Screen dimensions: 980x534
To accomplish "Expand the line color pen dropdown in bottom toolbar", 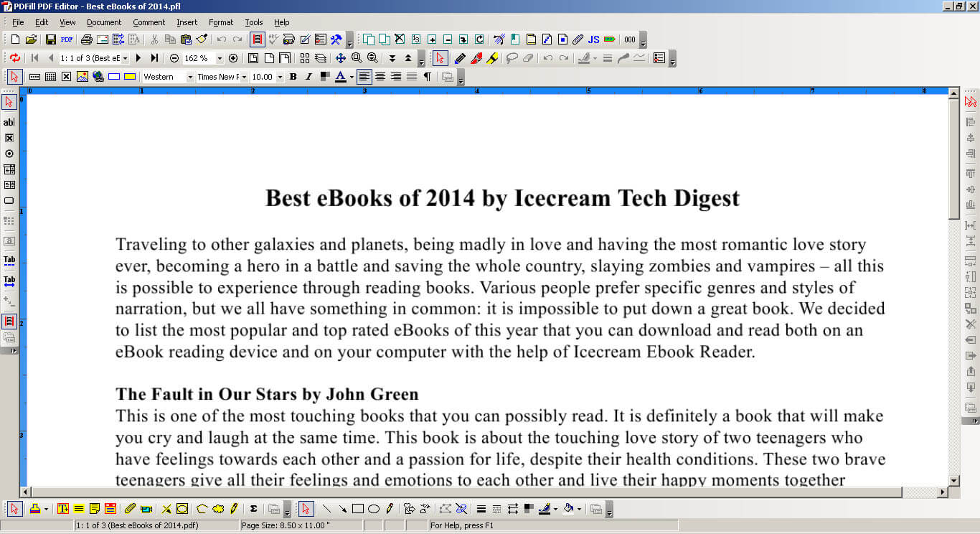I will 555,510.
